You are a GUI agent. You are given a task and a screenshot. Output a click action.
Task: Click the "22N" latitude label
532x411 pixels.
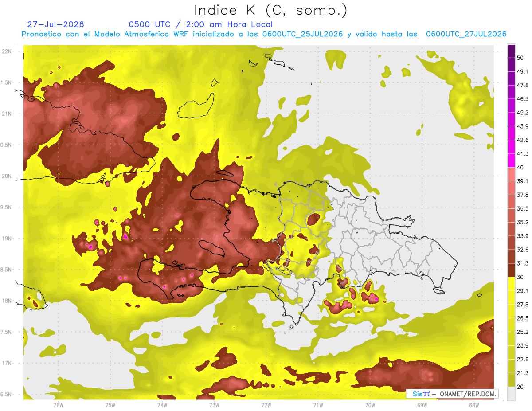point(8,51)
